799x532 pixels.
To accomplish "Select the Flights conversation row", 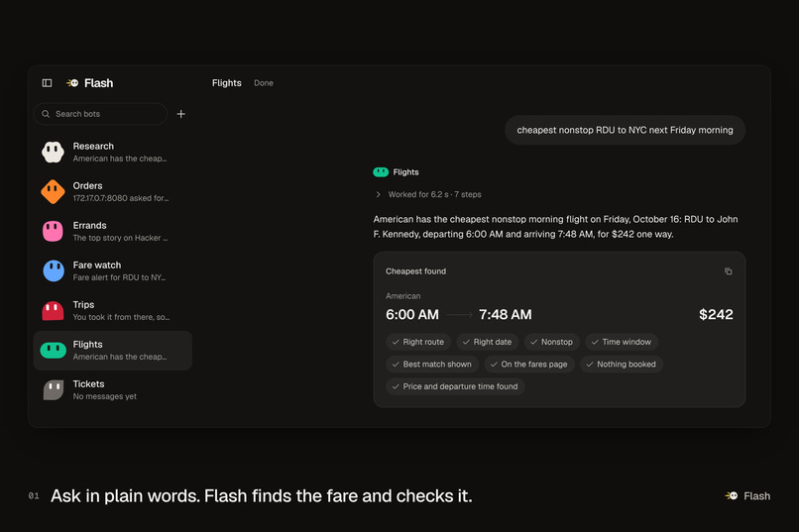I will [113, 351].
